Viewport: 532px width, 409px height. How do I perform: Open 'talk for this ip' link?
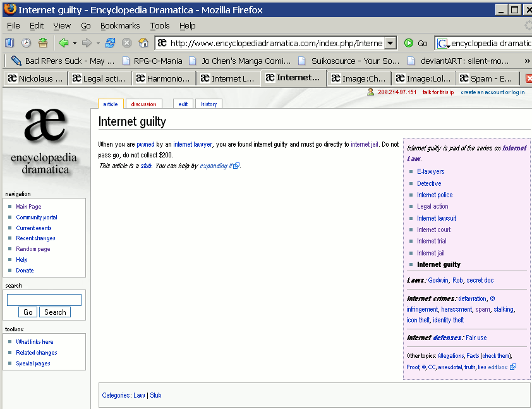438,92
